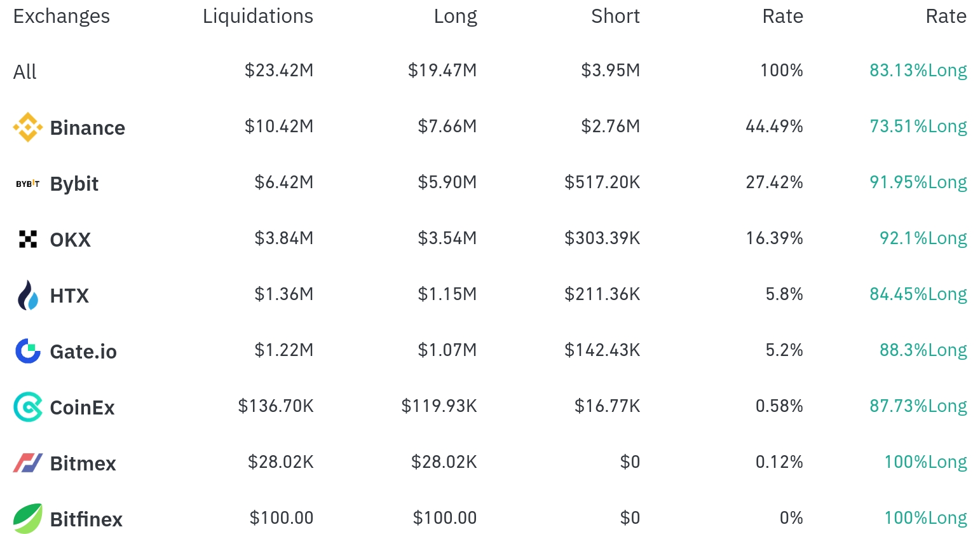Sort by the Long column header
The height and width of the screenshot is (534, 980).
tap(455, 17)
